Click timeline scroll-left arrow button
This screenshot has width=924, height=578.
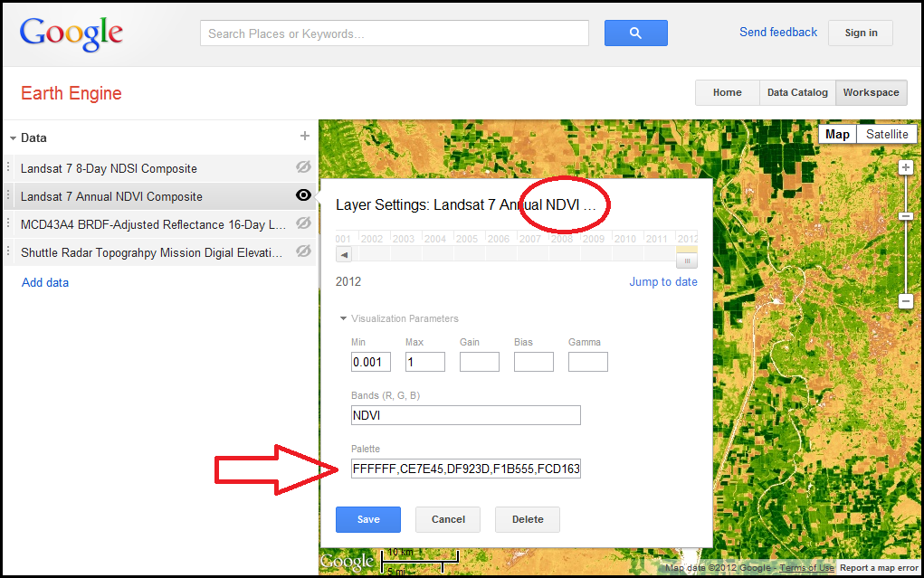pyautogui.click(x=344, y=254)
